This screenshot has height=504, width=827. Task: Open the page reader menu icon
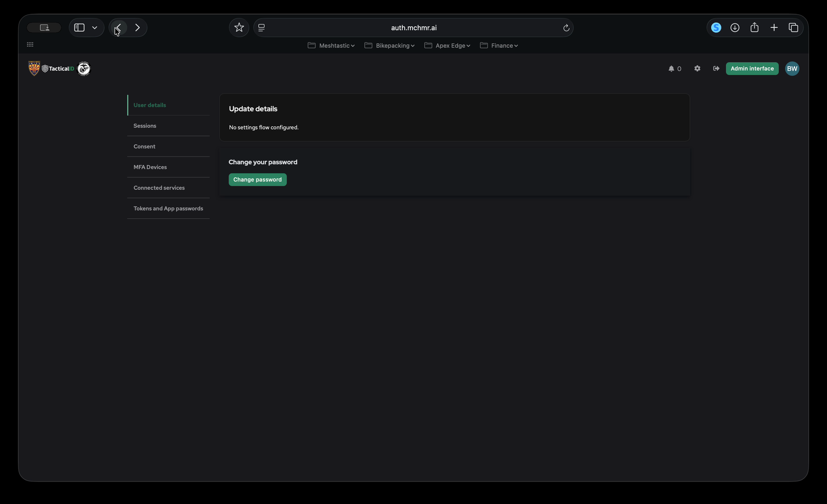click(x=261, y=28)
